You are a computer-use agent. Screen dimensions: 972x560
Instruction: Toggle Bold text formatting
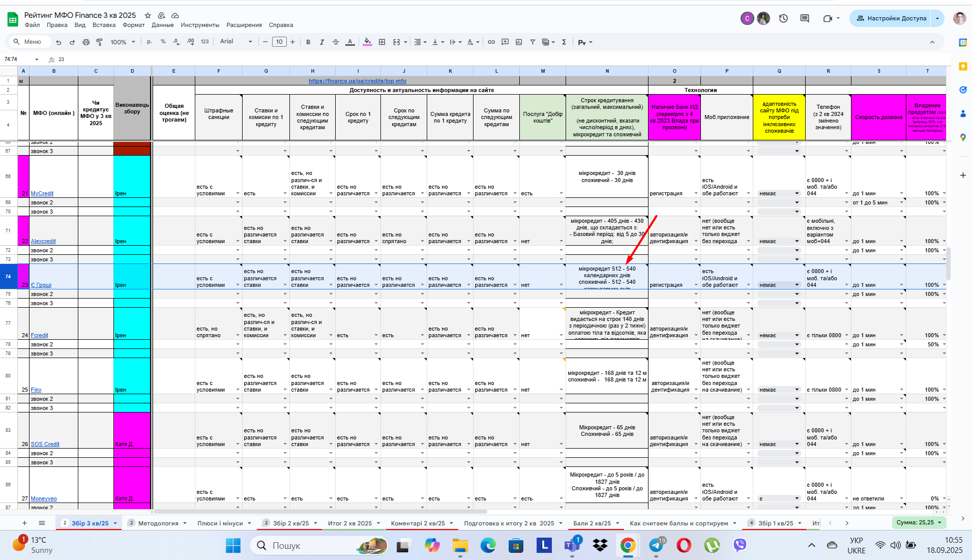click(308, 42)
